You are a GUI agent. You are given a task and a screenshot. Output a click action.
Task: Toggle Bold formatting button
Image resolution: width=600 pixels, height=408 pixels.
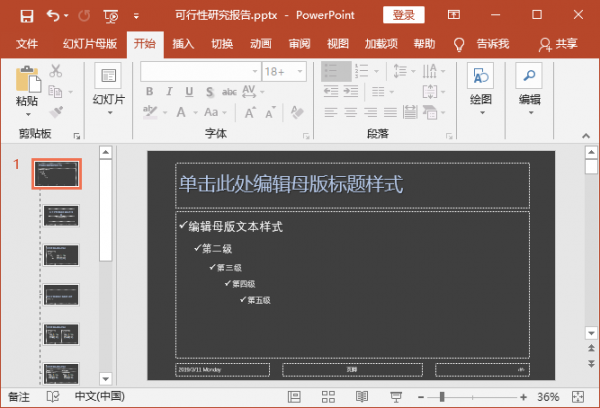150,92
